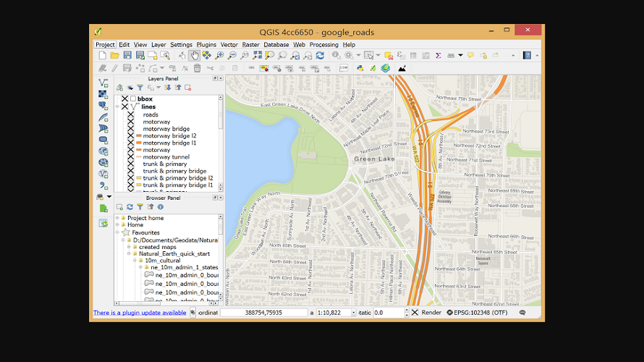
Task: Click the Refresh icon in Browser Panel
Action: 130,206
